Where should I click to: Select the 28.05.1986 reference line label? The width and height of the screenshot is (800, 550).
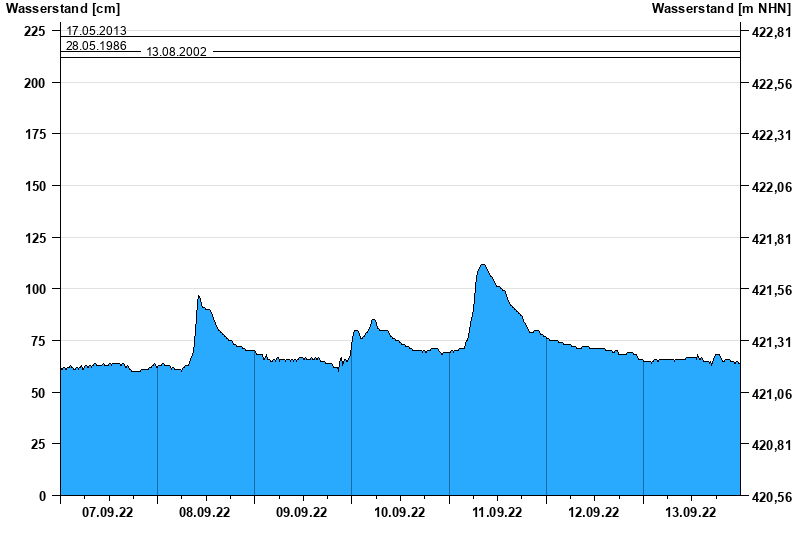pyautogui.click(x=96, y=46)
